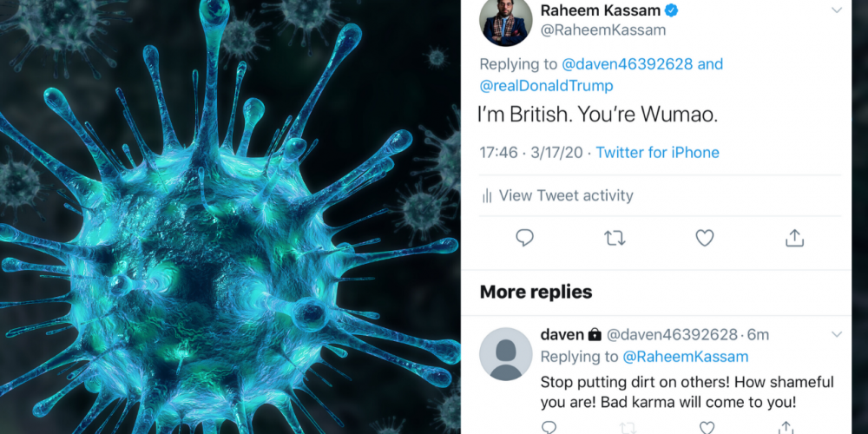
Task: Open daven's default avatar
Action: [x=505, y=354]
